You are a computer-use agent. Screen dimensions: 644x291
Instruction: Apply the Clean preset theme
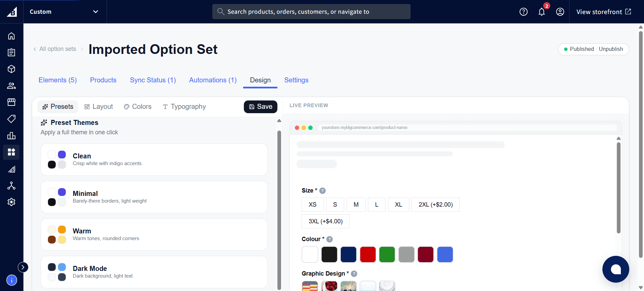[x=154, y=160]
